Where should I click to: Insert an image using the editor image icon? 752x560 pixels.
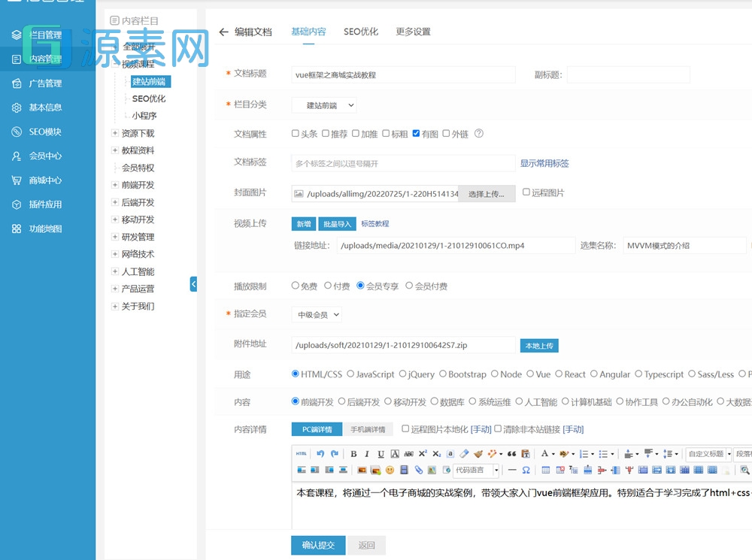click(x=361, y=470)
